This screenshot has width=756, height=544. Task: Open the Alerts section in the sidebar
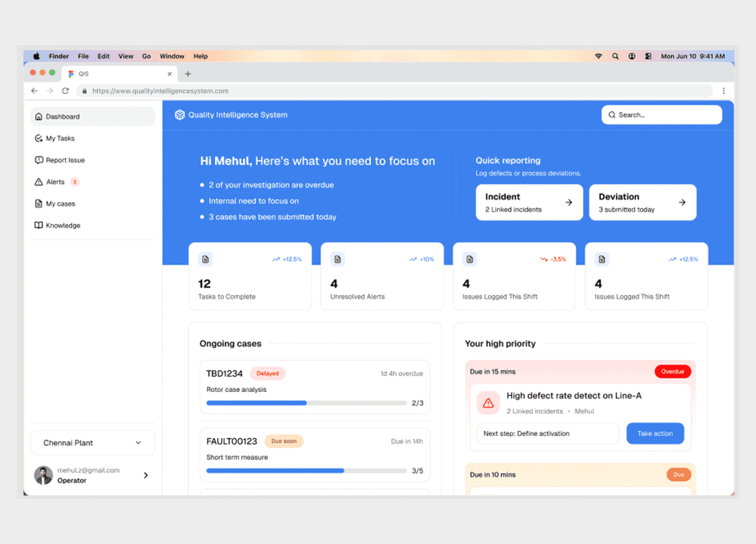tap(57, 181)
